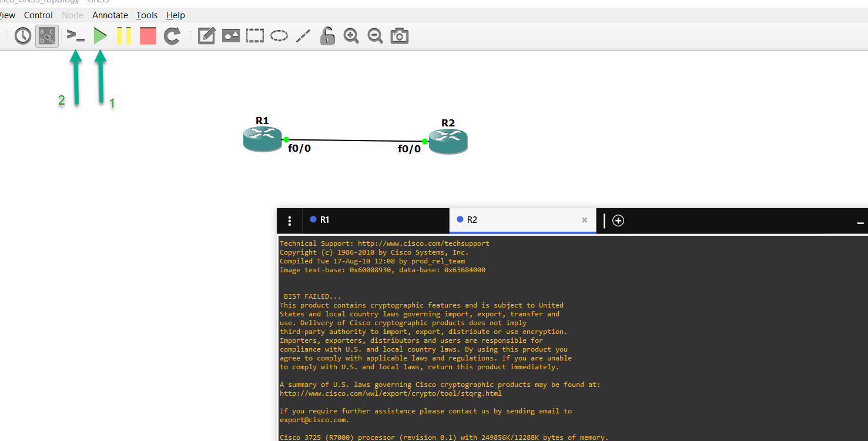This screenshot has height=441, width=868.
Task: Toggle the lock items padlock icon
Action: (x=327, y=36)
